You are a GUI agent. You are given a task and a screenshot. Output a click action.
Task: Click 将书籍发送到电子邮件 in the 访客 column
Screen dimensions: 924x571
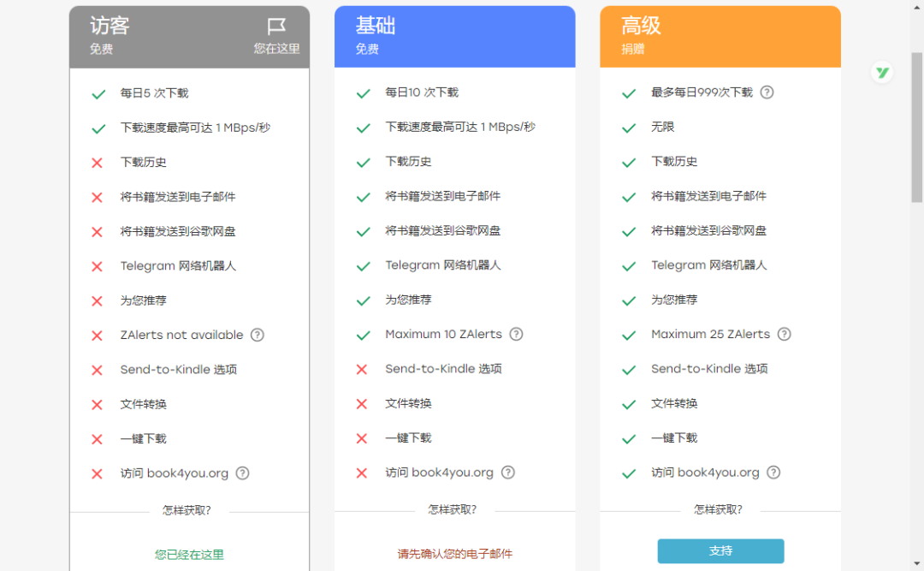point(178,197)
